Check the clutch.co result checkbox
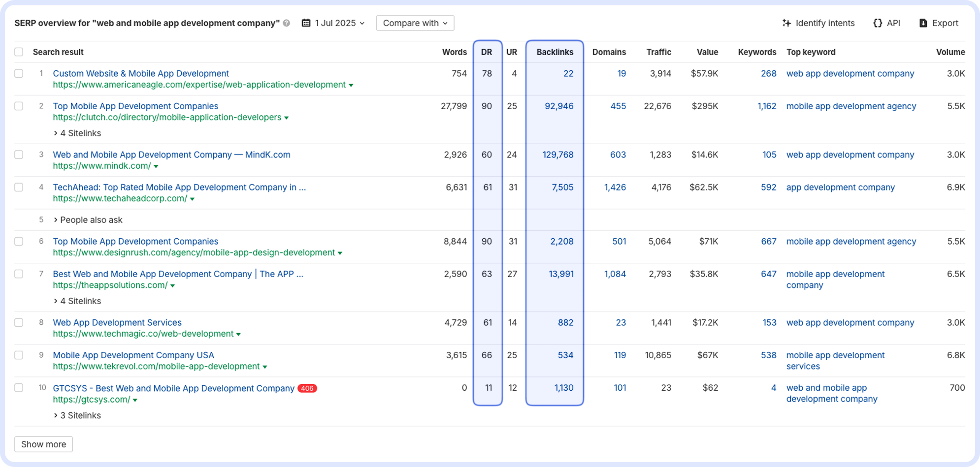The height and width of the screenshot is (467, 980). point(19,106)
